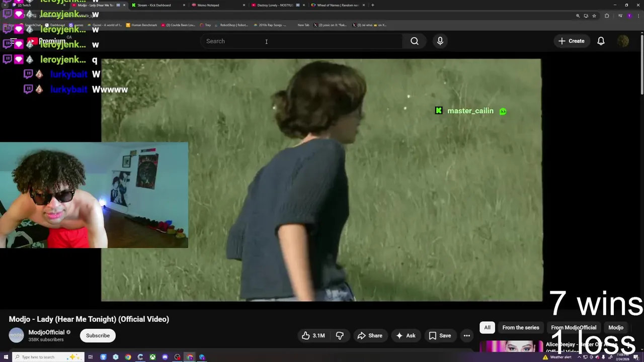Screen dimensions: 644x362
Task: Select the Modjo filter chip
Action: coord(616,327)
